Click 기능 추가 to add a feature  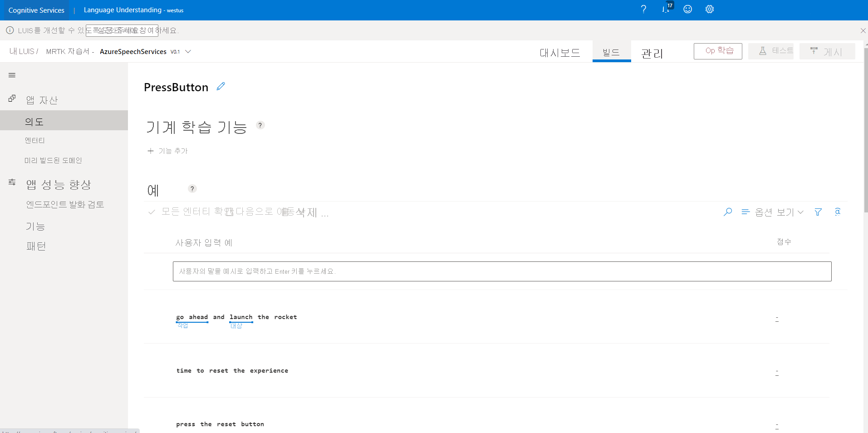click(167, 151)
